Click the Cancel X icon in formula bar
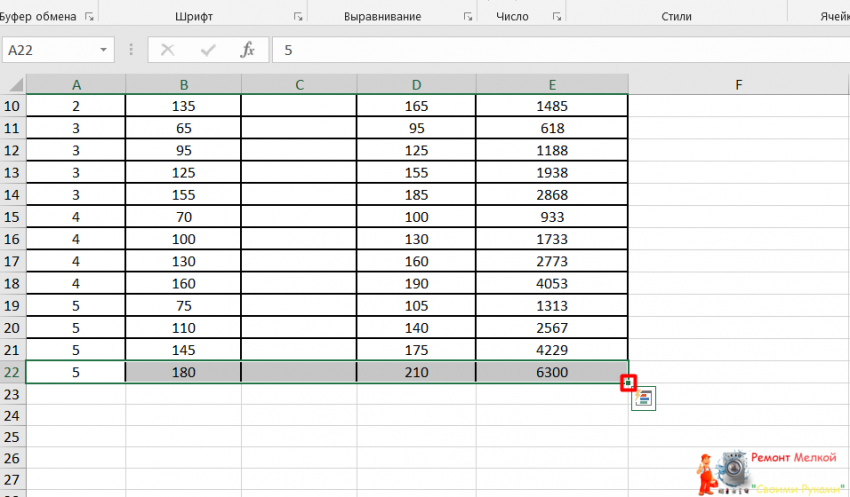 point(167,50)
